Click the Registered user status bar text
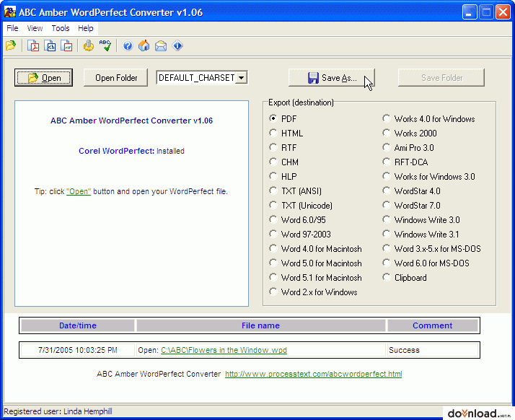The height and width of the screenshot is (420, 515). click(58, 411)
